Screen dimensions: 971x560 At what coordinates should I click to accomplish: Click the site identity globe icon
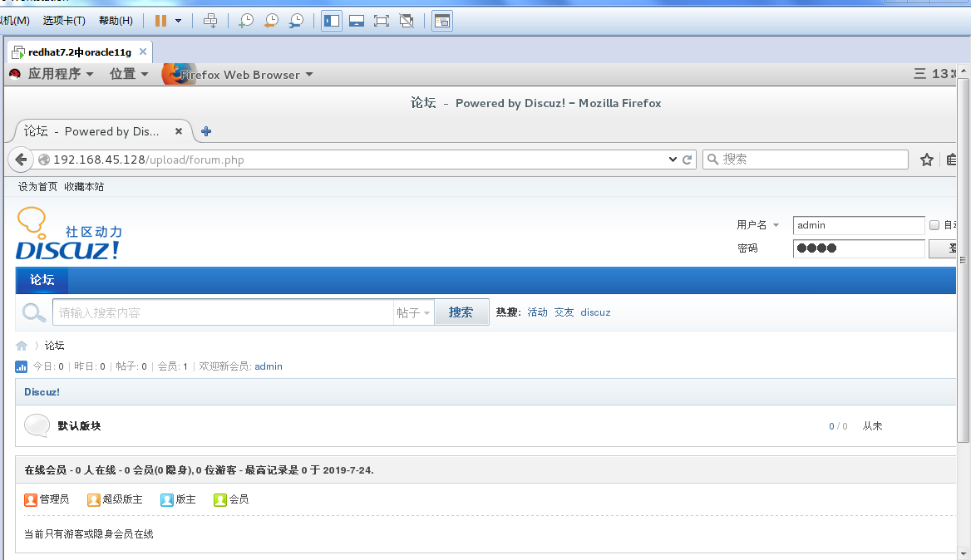tap(44, 160)
